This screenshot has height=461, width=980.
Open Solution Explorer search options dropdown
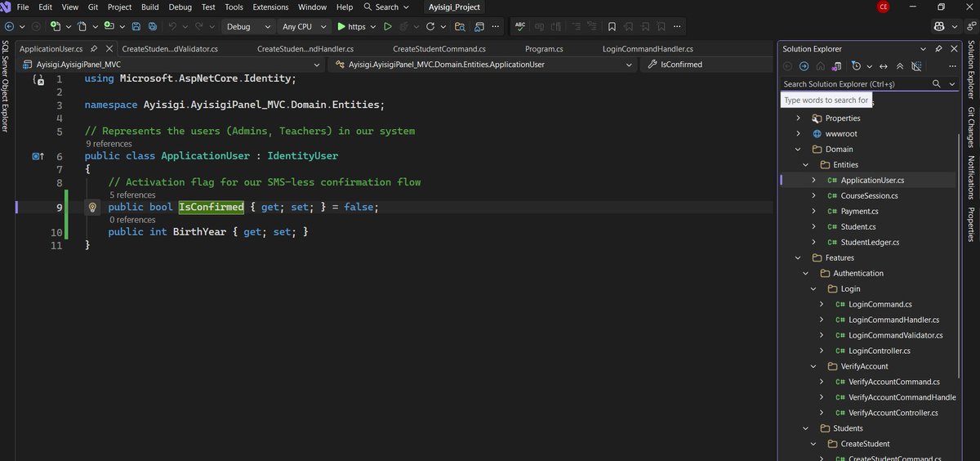(x=952, y=84)
